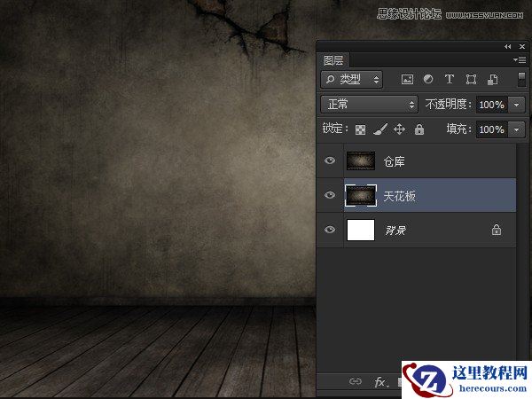Screen dimensions: 532x399
Task: Lock image pixels brush icon
Action: pos(380,129)
